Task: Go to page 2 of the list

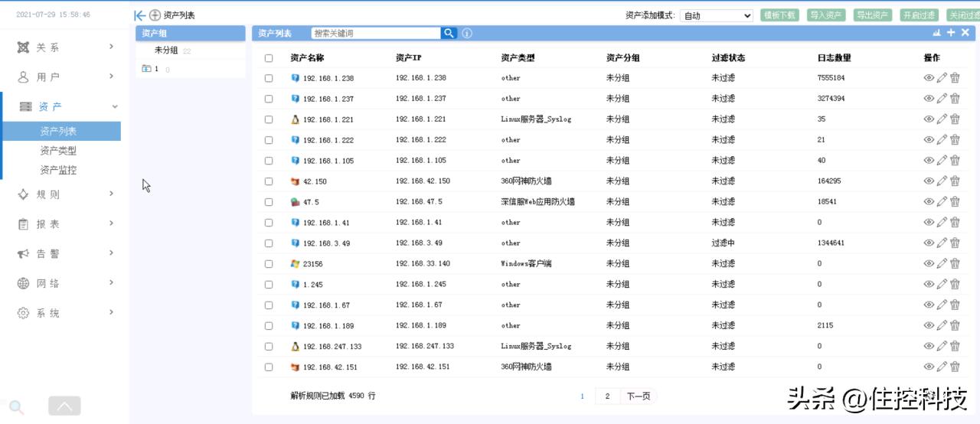Action: (607, 396)
